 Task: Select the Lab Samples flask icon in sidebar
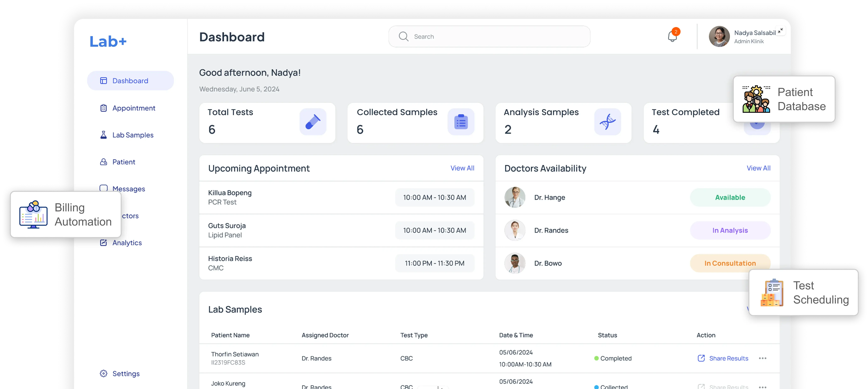(103, 135)
